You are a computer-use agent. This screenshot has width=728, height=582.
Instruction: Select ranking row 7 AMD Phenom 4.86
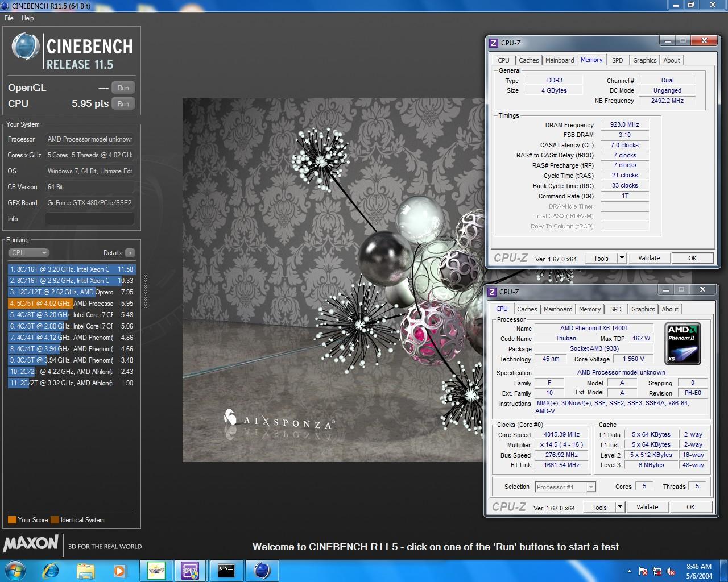72,338
